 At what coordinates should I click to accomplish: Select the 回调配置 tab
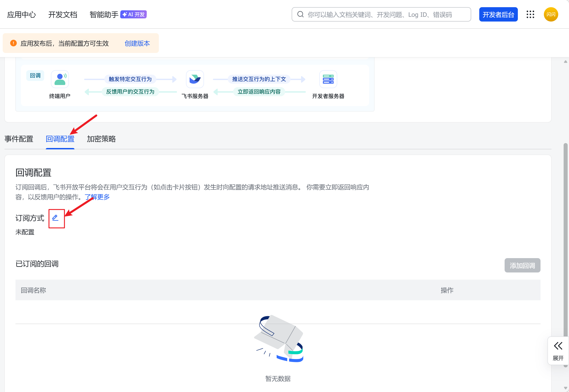tap(60, 139)
